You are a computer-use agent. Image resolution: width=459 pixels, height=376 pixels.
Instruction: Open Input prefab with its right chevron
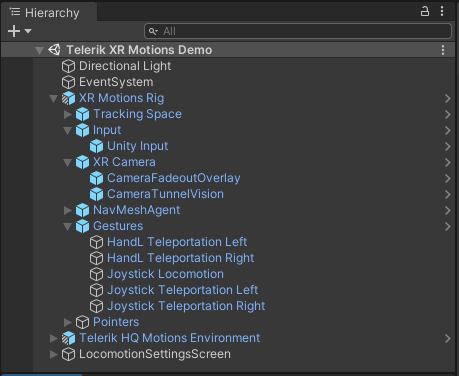point(448,130)
